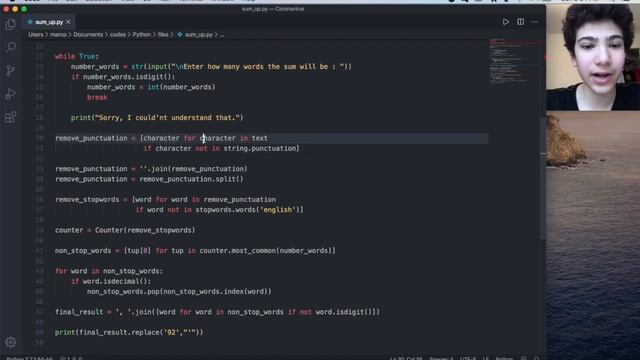
Task: Click 'for word in non_stop_words:' line
Action: pos(109,271)
